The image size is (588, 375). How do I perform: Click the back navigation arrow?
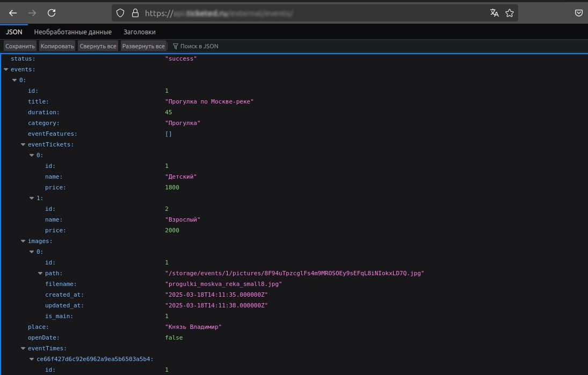pos(12,12)
